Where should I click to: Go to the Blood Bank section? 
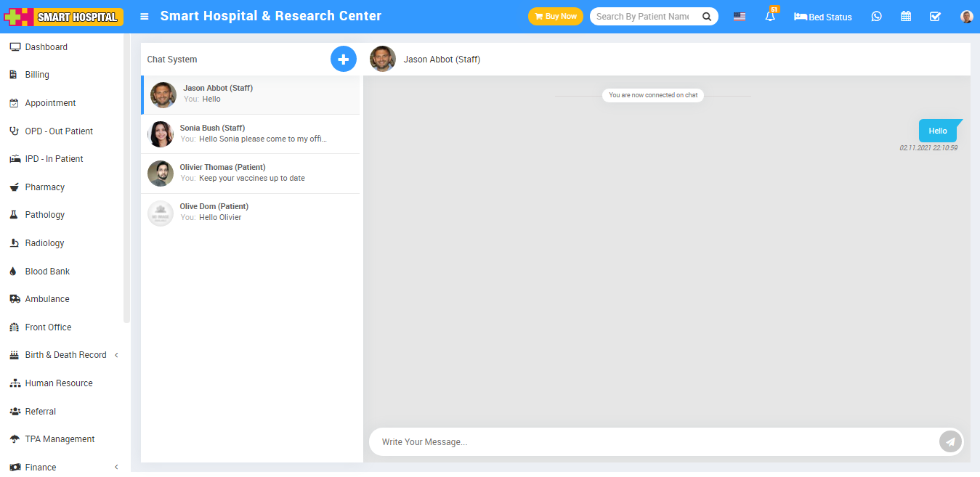[x=47, y=272]
